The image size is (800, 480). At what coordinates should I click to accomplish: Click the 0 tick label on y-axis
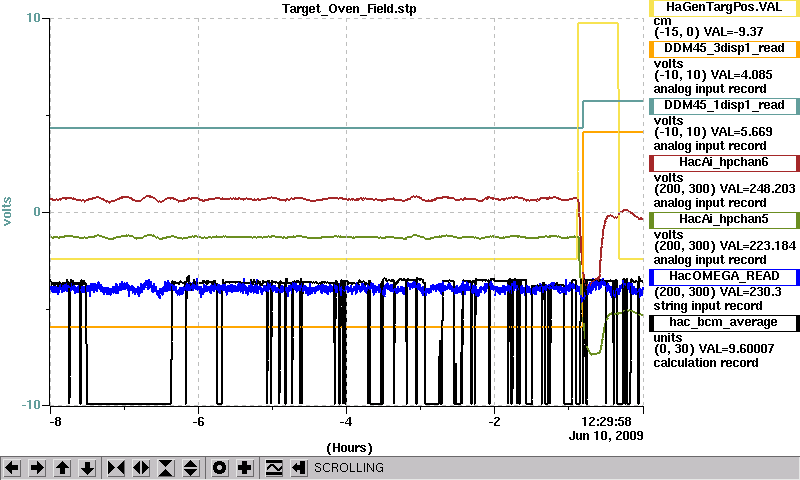(37, 212)
